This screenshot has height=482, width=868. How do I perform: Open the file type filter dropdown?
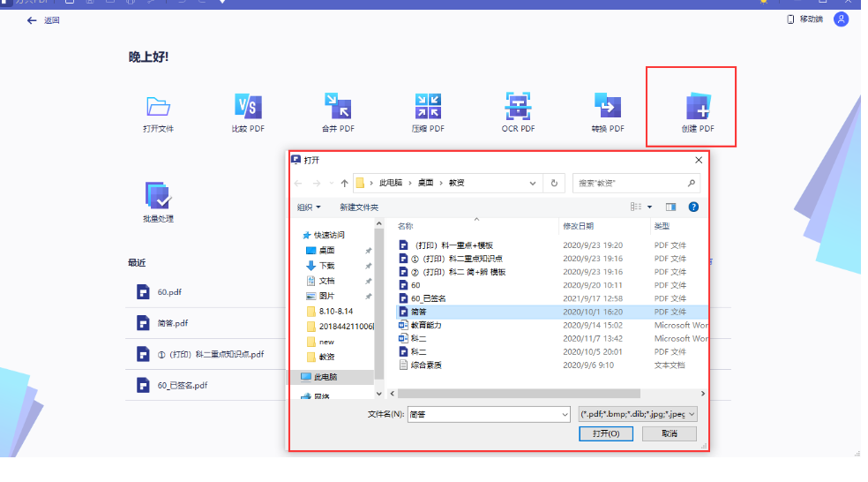tap(637, 414)
